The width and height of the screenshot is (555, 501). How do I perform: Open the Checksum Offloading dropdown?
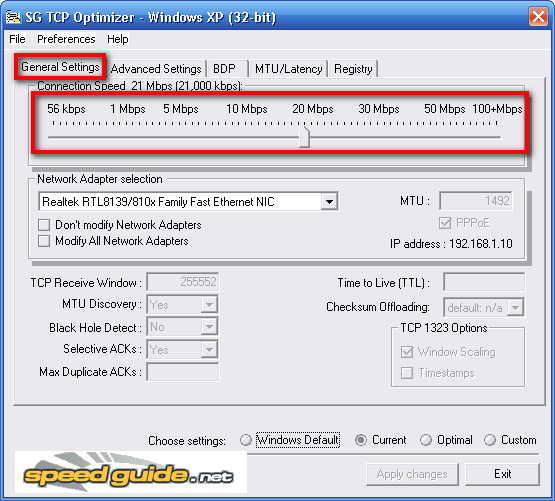[x=515, y=307]
